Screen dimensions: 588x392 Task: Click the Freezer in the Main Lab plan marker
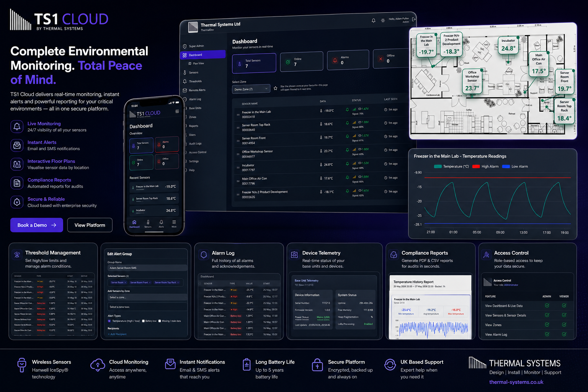(x=426, y=46)
